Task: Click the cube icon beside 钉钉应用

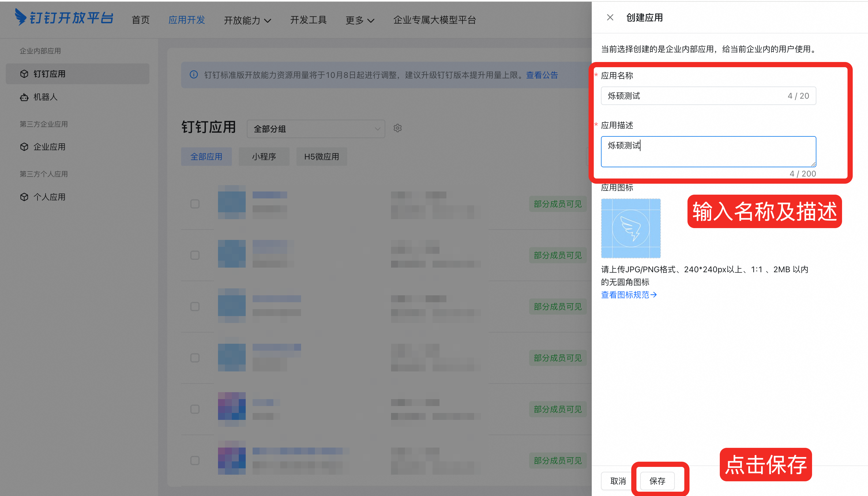Action: point(24,74)
